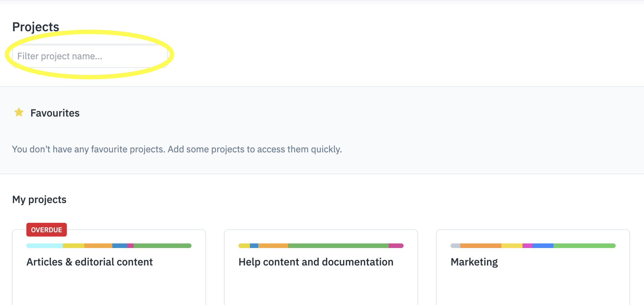This screenshot has height=305, width=644.
Task: Select the Marketing project card
Action: [x=533, y=275]
